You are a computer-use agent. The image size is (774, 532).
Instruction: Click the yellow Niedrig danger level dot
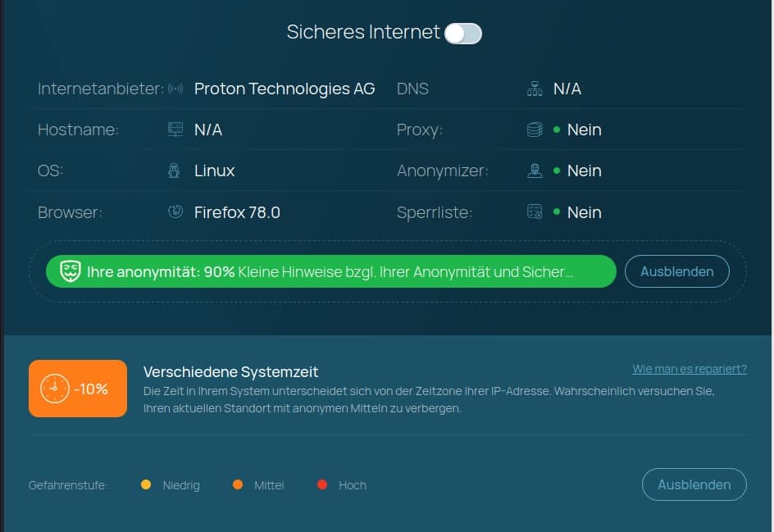tap(146, 485)
